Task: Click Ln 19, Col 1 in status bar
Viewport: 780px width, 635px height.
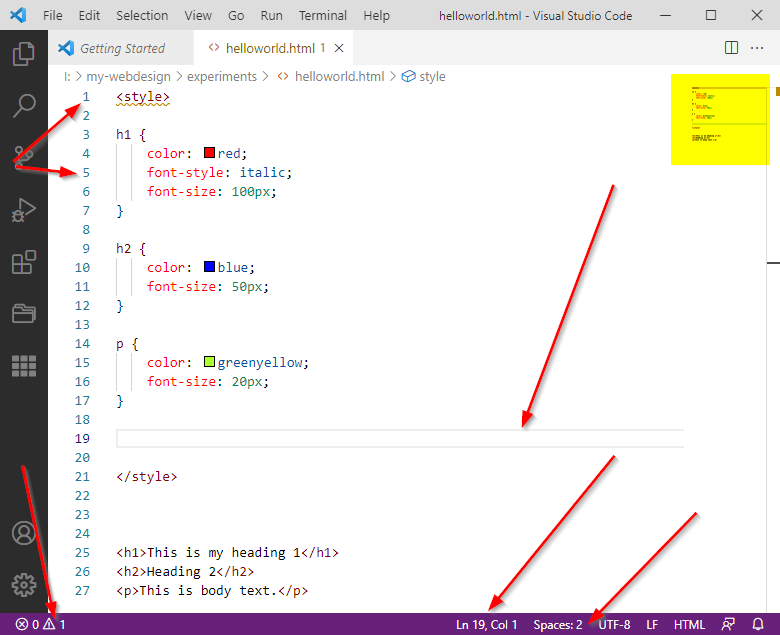Action: tap(486, 624)
